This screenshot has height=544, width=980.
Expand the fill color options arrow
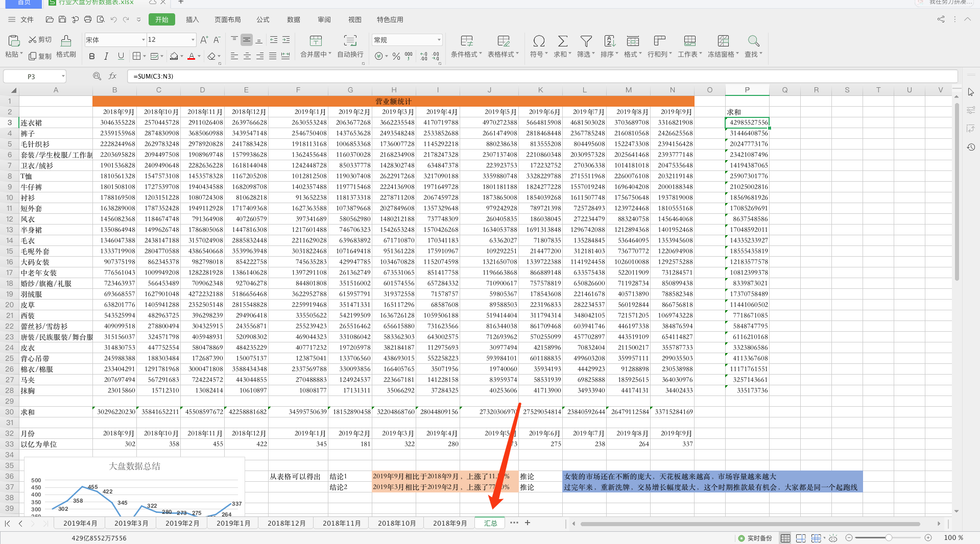click(x=183, y=57)
